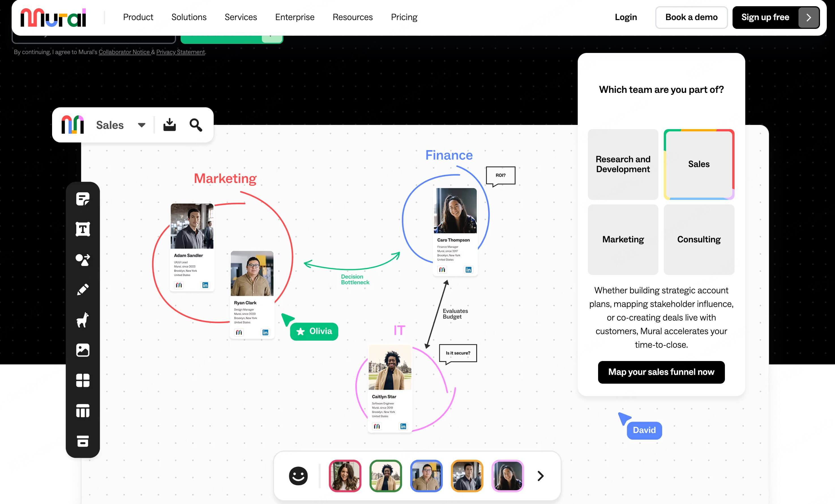
Task: Open the Pricing menu item
Action: pyautogui.click(x=404, y=17)
